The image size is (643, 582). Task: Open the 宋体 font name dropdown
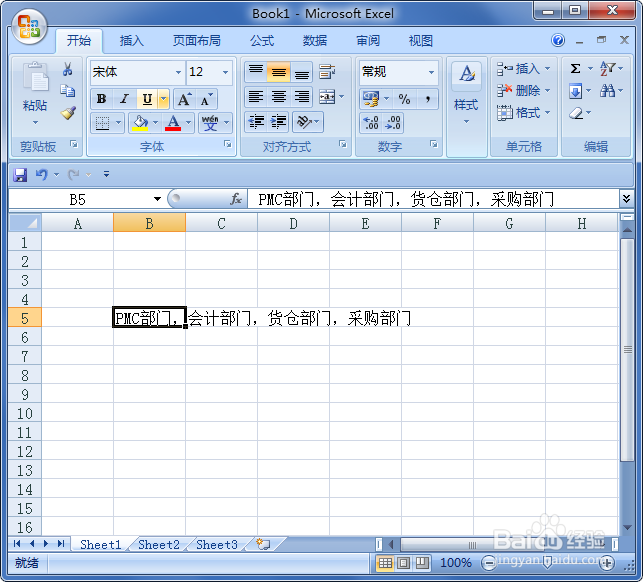coord(178,72)
